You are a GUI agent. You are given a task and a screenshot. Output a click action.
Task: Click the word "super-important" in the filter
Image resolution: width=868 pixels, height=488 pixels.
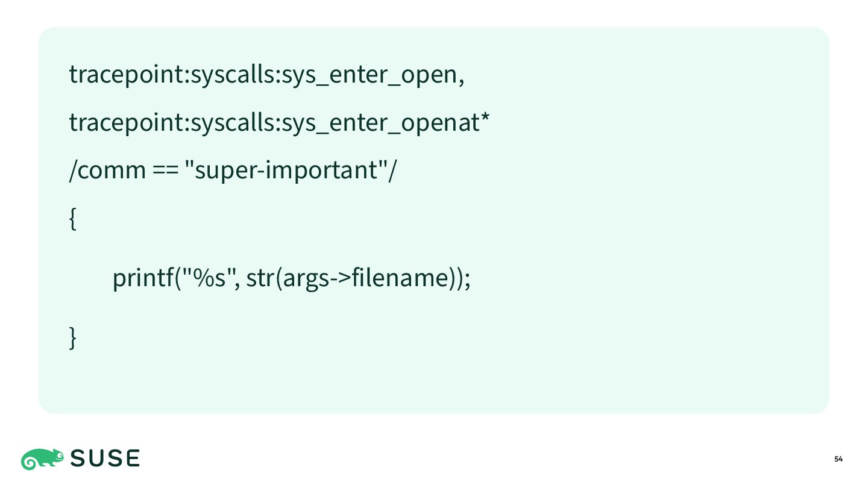286,170
